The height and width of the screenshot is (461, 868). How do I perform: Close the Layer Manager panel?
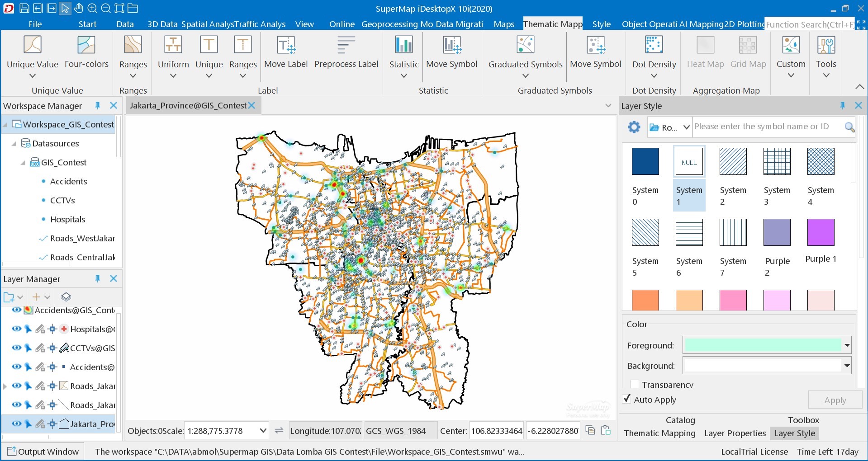pyautogui.click(x=114, y=278)
